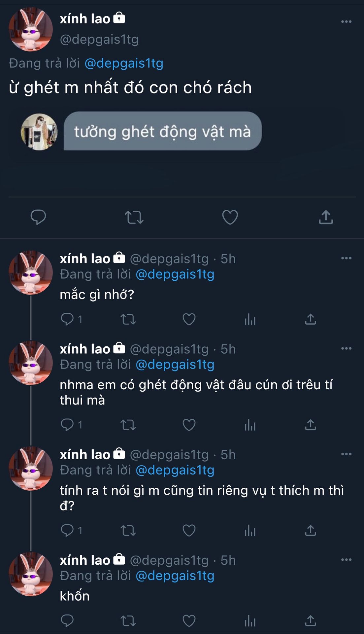Share the "nhma em có ghét" tweet
Screen dimensions: 364x634
[311, 425]
